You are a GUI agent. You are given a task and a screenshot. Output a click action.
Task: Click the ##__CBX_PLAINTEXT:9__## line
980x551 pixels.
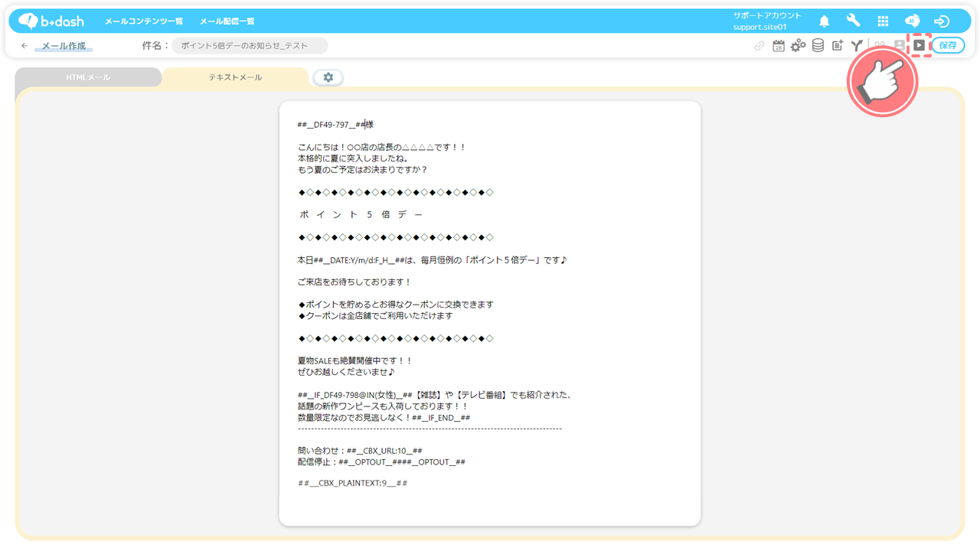tap(353, 484)
